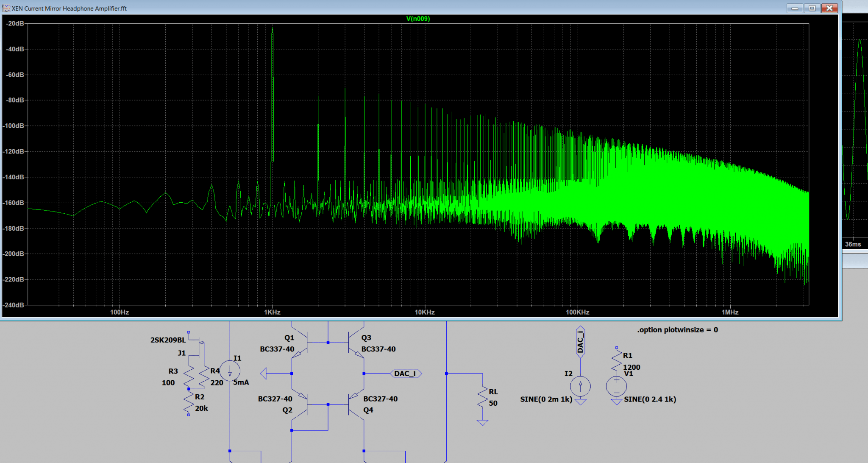Image resolution: width=868 pixels, height=463 pixels.
Task: Click the FFT window title bar text
Action: (x=69, y=8)
